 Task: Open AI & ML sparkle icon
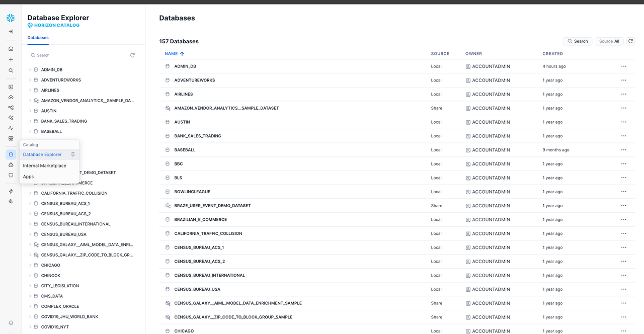point(11,118)
